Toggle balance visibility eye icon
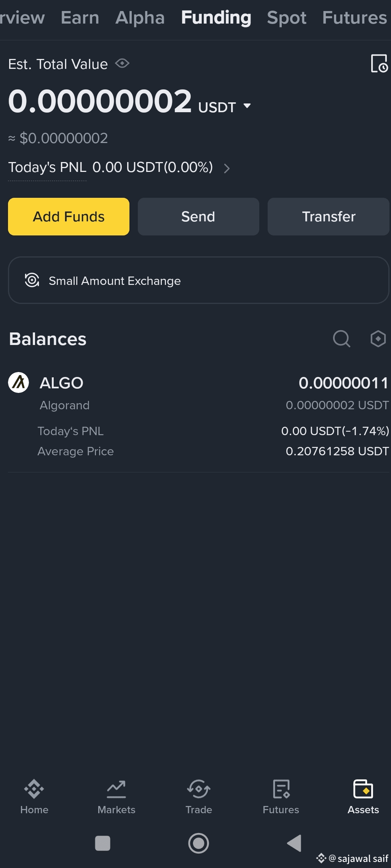Viewport: 391px width, 868px height. pos(122,63)
